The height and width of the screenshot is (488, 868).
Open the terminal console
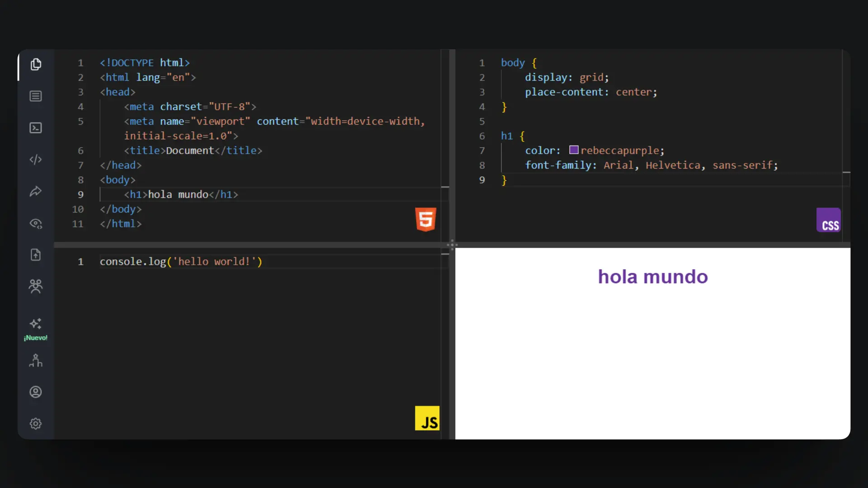tap(36, 128)
